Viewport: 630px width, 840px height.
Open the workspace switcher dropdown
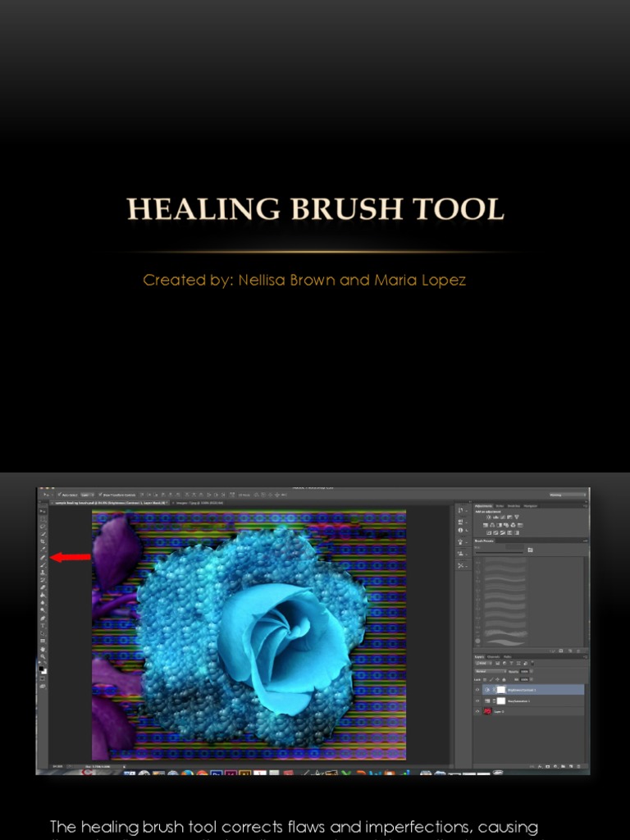(568, 495)
